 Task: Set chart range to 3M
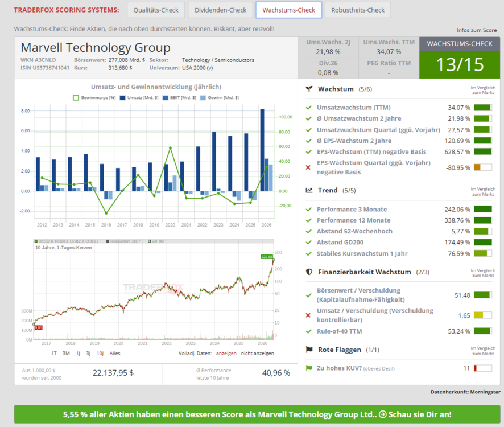(x=66, y=354)
